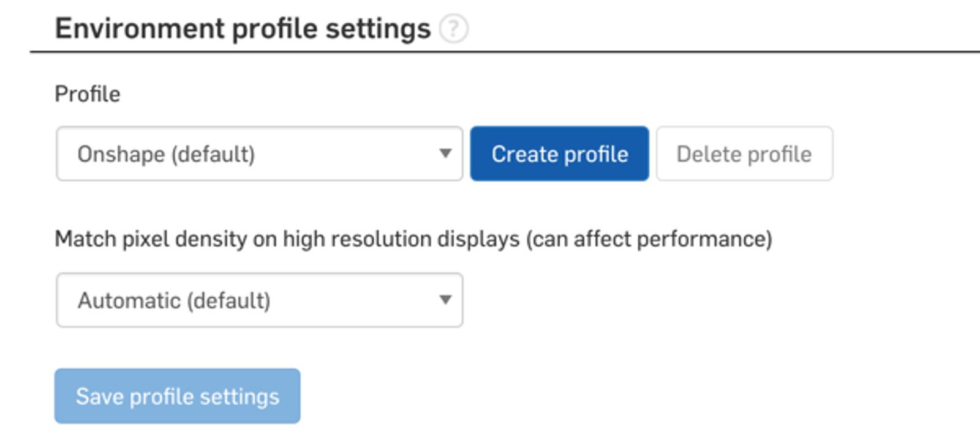Click the "(can affect performance)" note text
This screenshot has width=980, height=440.
(x=649, y=239)
